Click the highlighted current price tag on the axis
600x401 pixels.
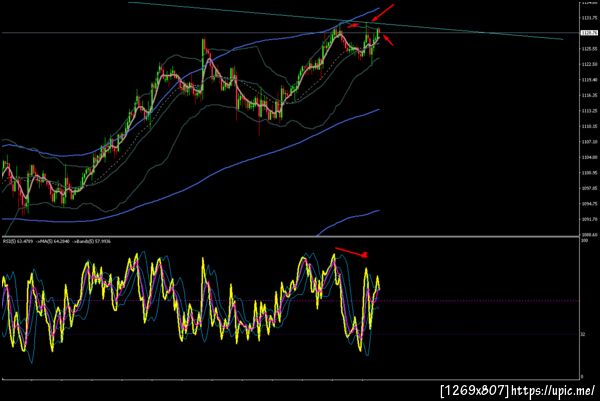pos(590,33)
